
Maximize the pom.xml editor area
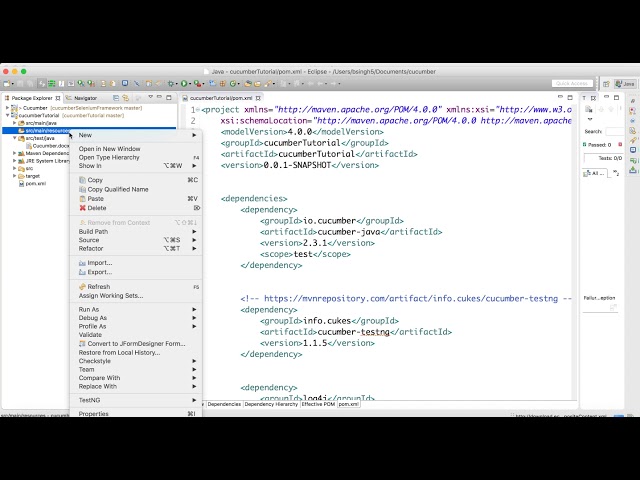570,98
